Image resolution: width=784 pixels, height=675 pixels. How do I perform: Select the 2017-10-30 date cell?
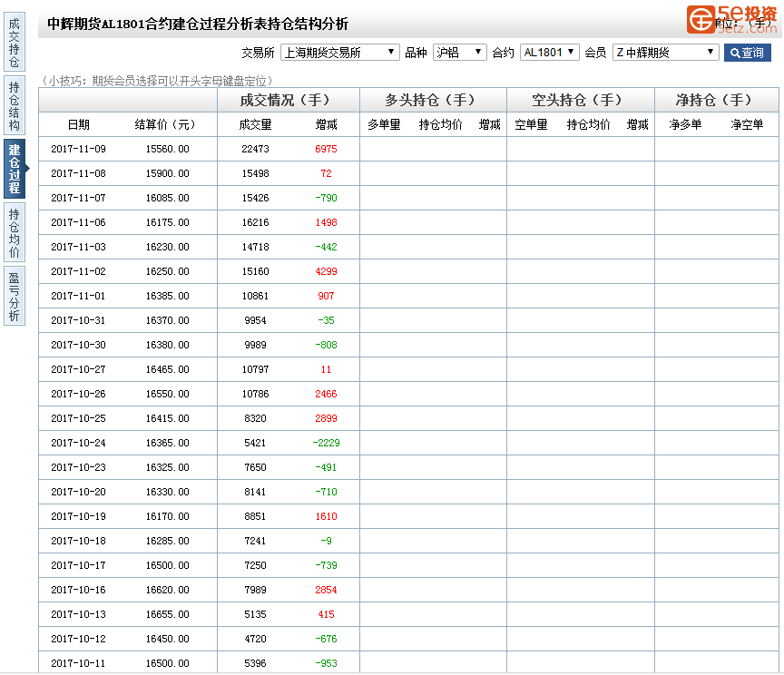pos(79,345)
